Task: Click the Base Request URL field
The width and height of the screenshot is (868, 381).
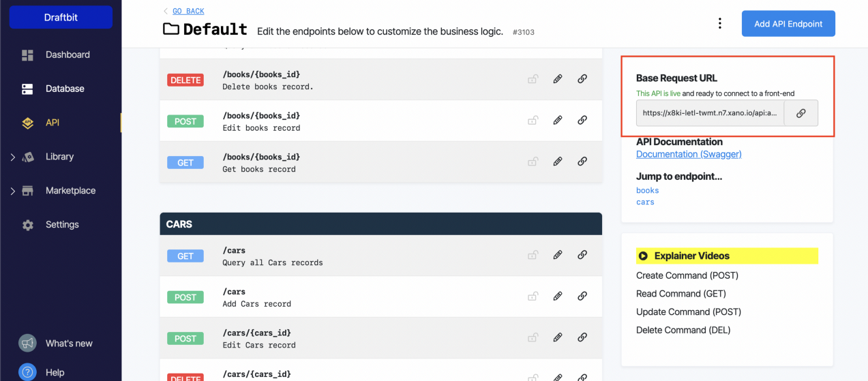Action: coord(709,113)
